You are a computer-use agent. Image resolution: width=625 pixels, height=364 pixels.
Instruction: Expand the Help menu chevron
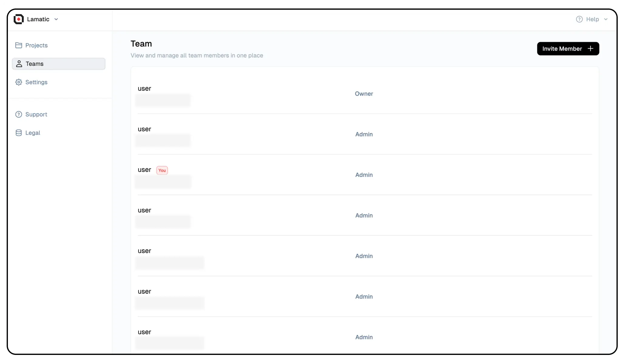pyautogui.click(x=606, y=19)
